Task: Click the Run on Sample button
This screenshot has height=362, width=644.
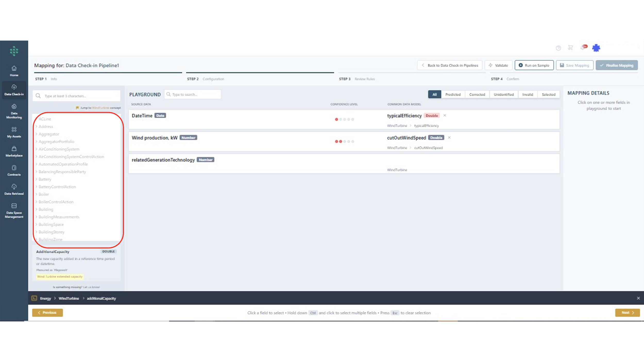Action: pos(534,65)
